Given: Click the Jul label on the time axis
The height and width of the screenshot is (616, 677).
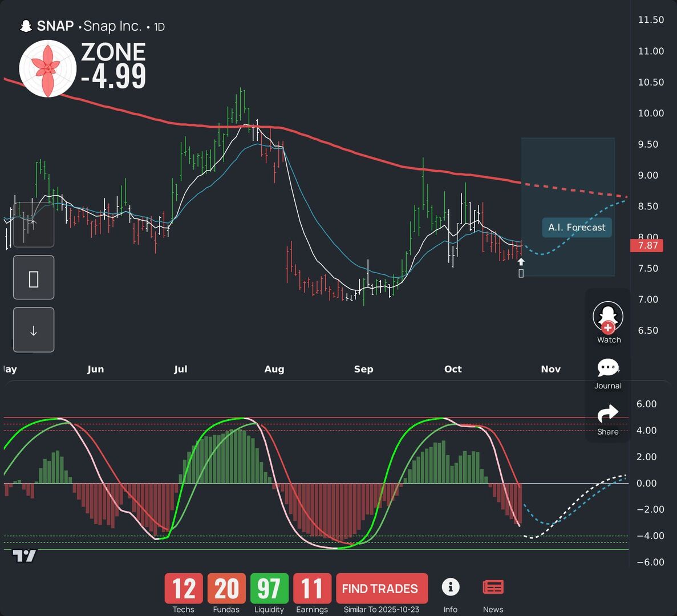Looking at the screenshot, I should [180, 369].
